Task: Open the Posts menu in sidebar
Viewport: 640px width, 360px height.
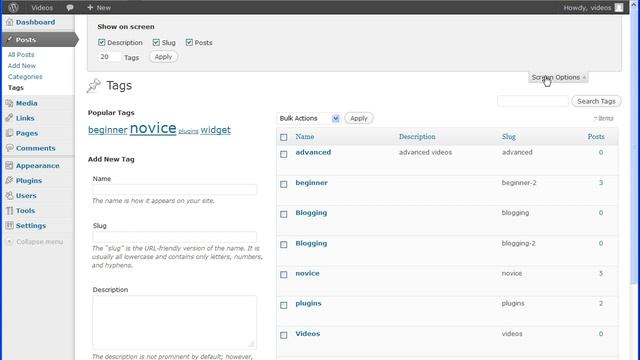Action: tap(39, 40)
